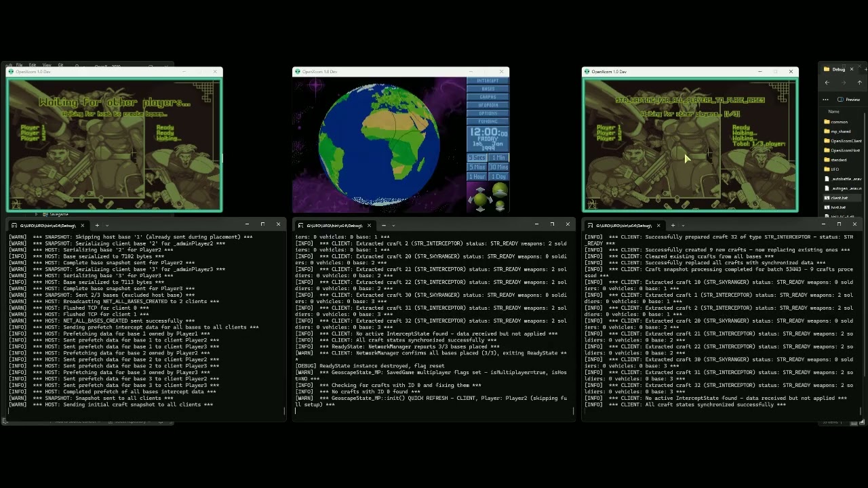Open Edit menu in background window
Screen dimensions: 868x488
tap(32, 65)
